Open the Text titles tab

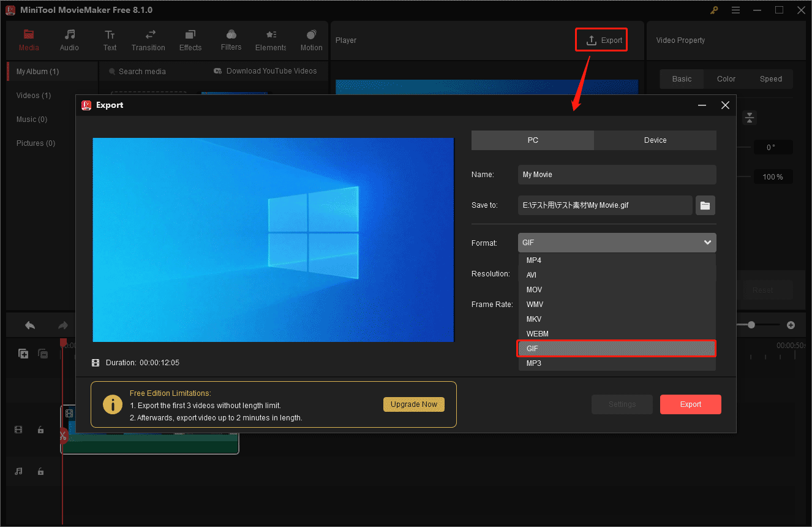coord(110,40)
